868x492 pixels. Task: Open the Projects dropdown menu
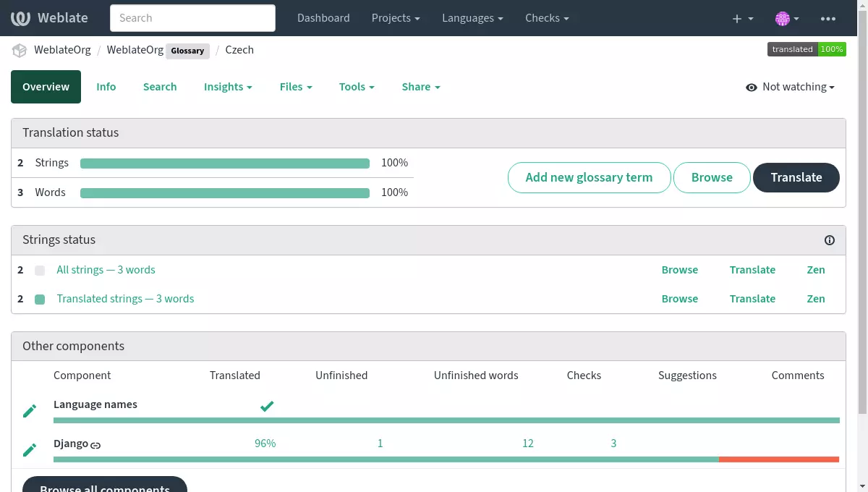tap(396, 18)
